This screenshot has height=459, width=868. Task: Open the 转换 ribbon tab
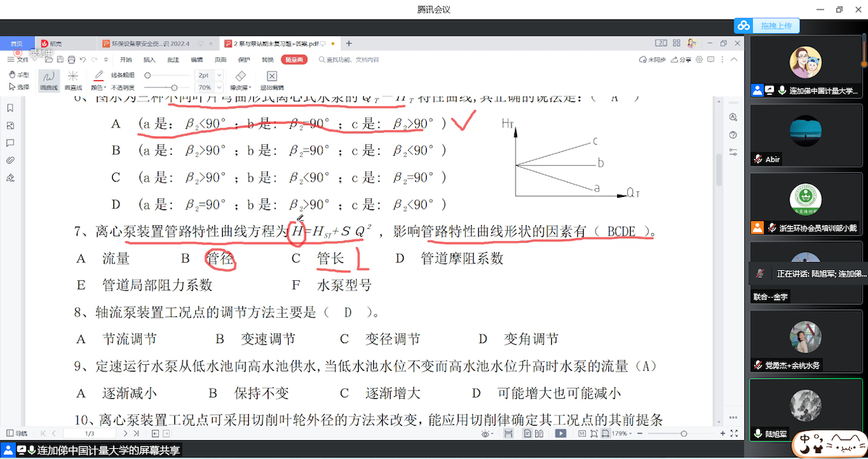click(x=268, y=59)
